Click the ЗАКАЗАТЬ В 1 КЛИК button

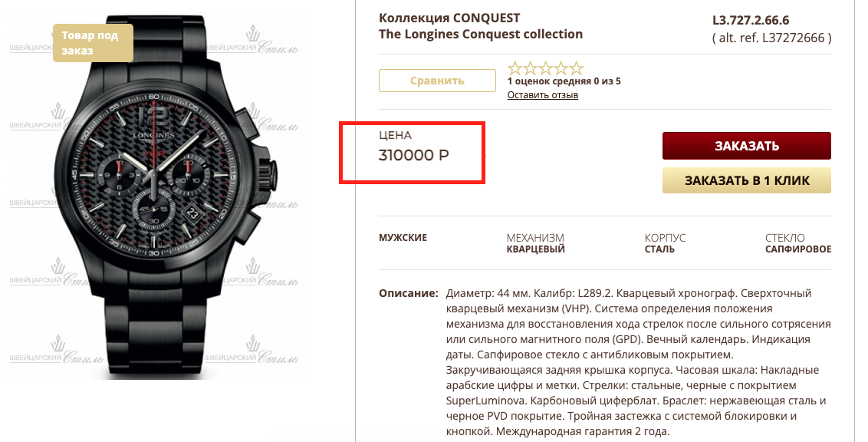(x=747, y=180)
